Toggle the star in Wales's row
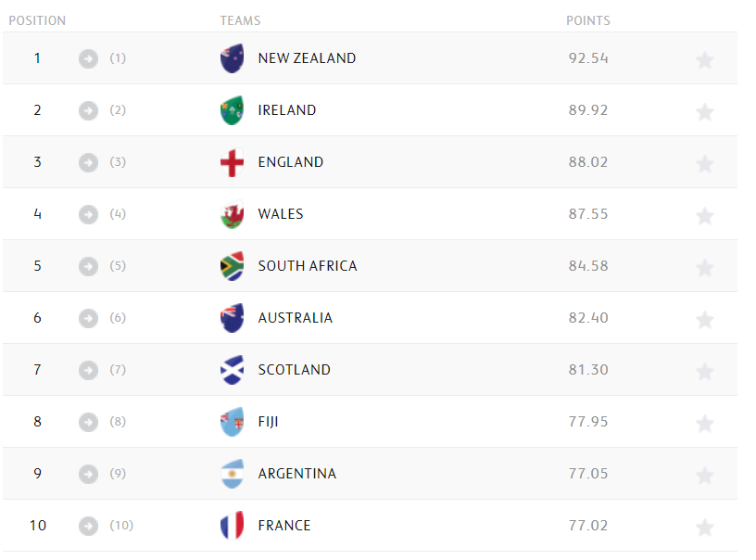Screen dimensions: 756x560 pos(705,216)
